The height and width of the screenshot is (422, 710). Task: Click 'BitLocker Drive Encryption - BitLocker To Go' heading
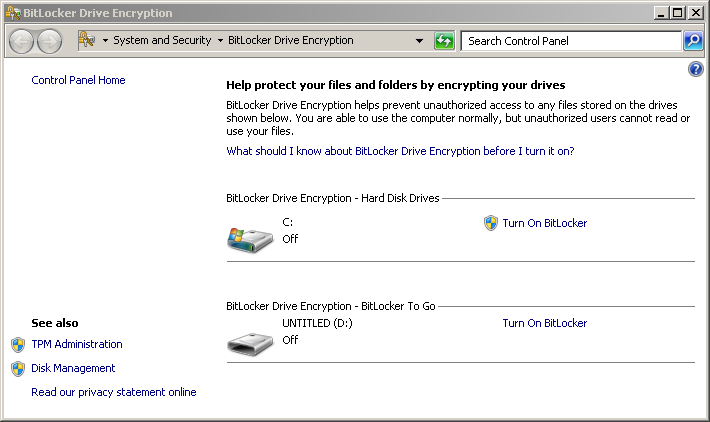[x=331, y=306]
